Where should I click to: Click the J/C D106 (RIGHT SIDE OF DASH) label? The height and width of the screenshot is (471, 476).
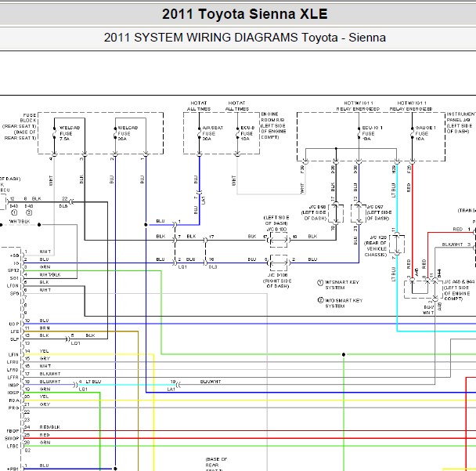[277, 281]
